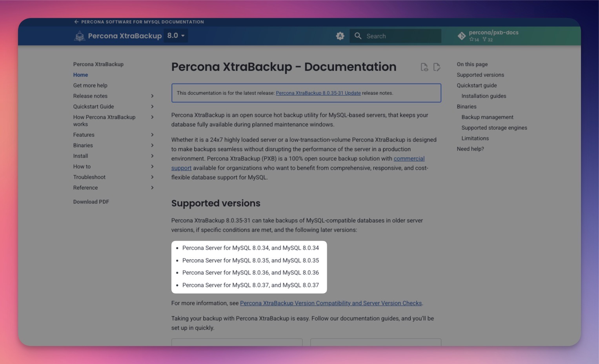The height and width of the screenshot is (364, 599).
Task: Expand the Troubleshoot navigation section
Action: [152, 177]
